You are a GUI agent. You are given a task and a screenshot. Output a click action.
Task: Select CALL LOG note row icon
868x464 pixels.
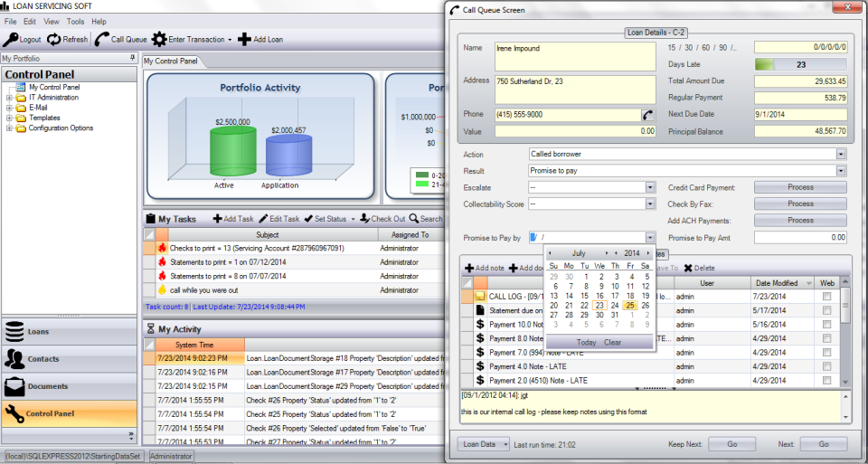pos(480,297)
